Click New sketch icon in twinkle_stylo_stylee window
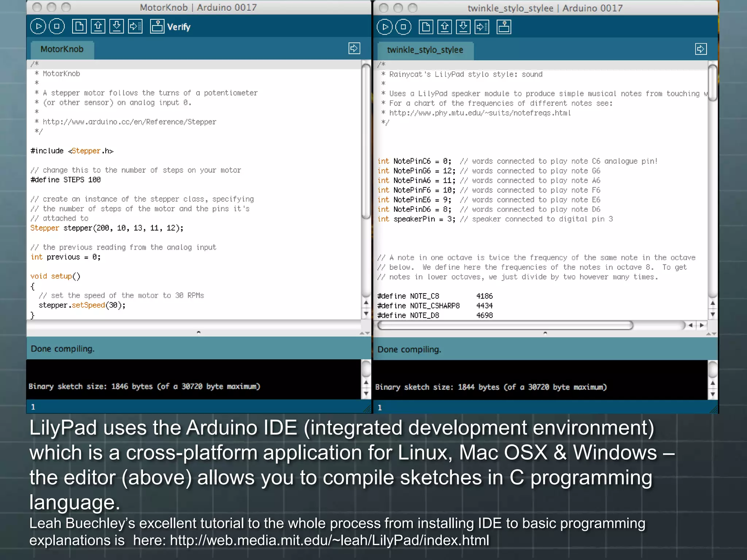The image size is (747, 560). coord(426,27)
